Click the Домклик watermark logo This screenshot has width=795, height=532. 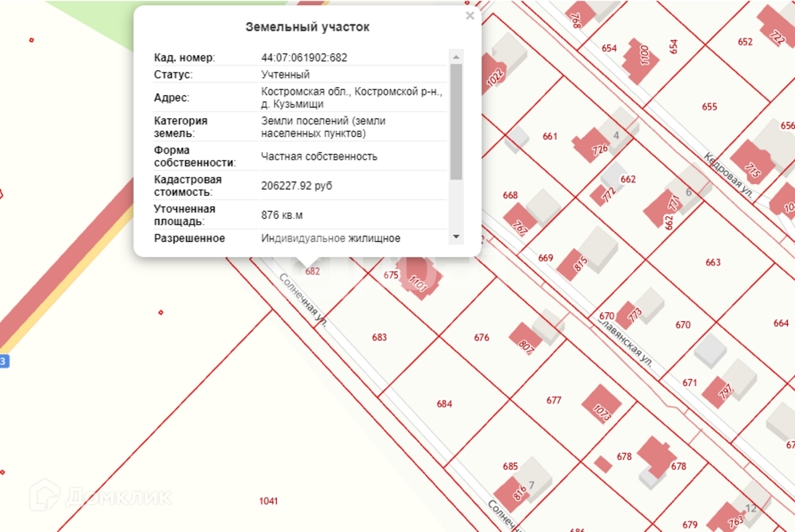pyautogui.click(x=101, y=495)
